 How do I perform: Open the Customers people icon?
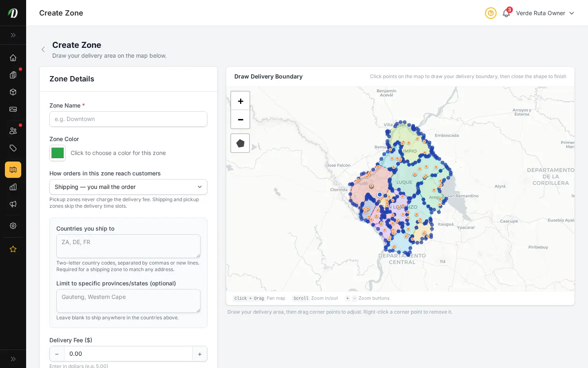13,131
